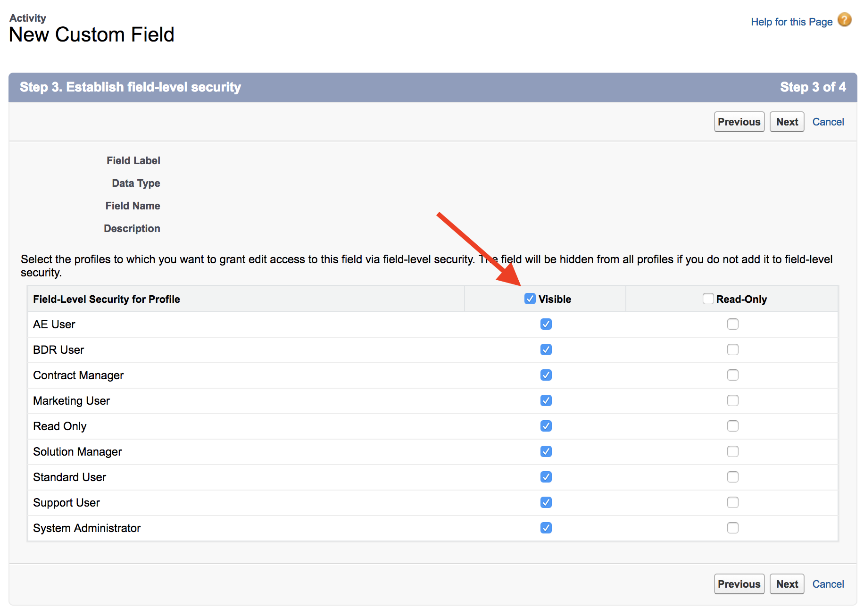This screenshot has height=616, width=864.
Task: Toggle the Visible header checkbox for all profiles
Action: (x=530, y=299)
